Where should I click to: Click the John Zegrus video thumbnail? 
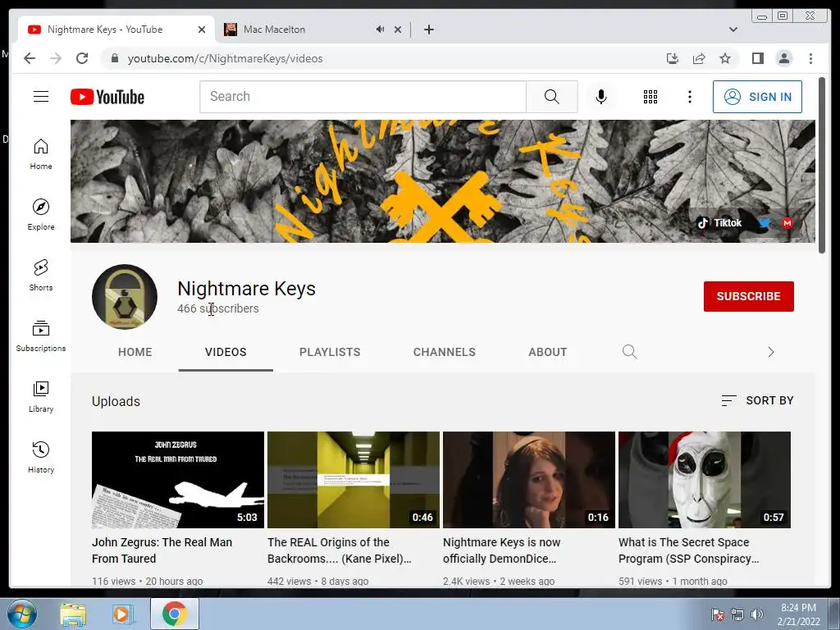click(178, 479)
